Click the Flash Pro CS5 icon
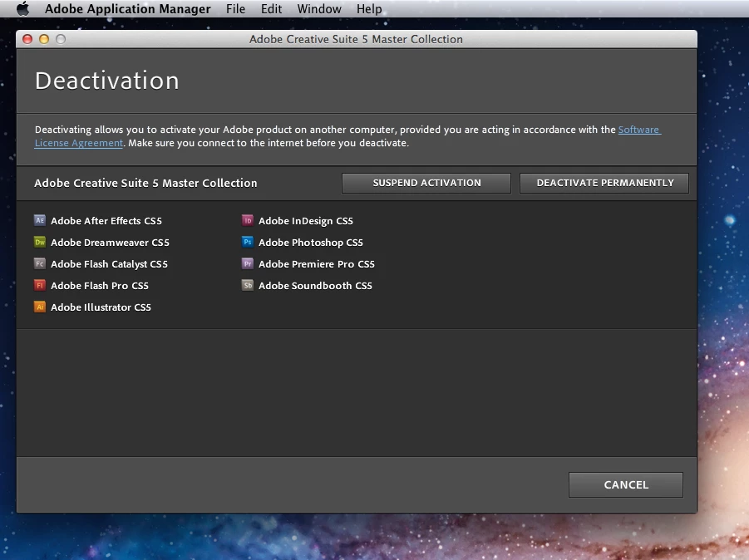749x560 pixels. point(40,285)
